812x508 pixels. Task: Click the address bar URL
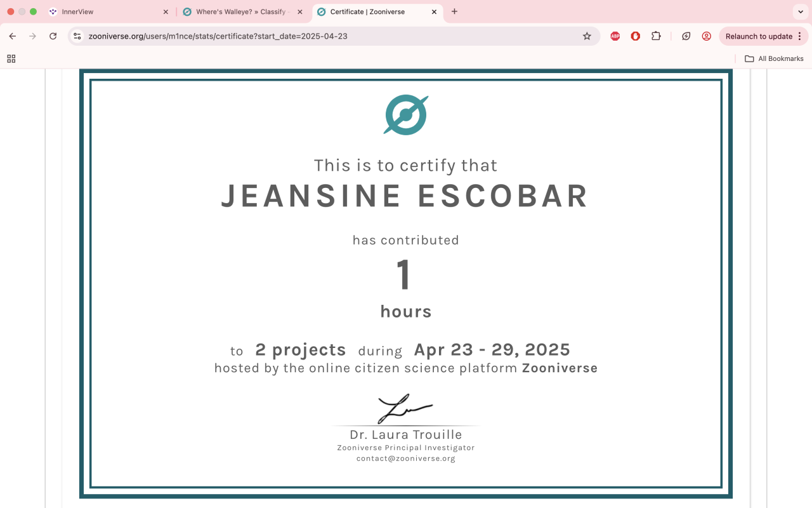pos(218,36)
